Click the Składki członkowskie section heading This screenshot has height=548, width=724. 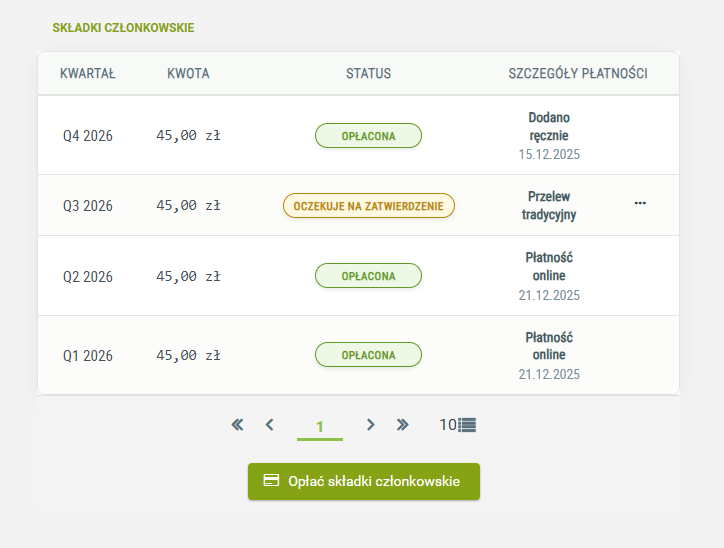tap(123, 28)
